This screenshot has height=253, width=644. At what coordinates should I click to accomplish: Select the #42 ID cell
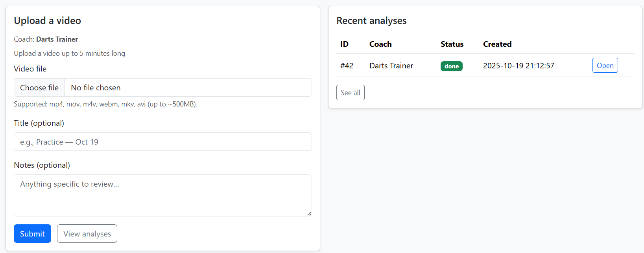pos(347,66)
